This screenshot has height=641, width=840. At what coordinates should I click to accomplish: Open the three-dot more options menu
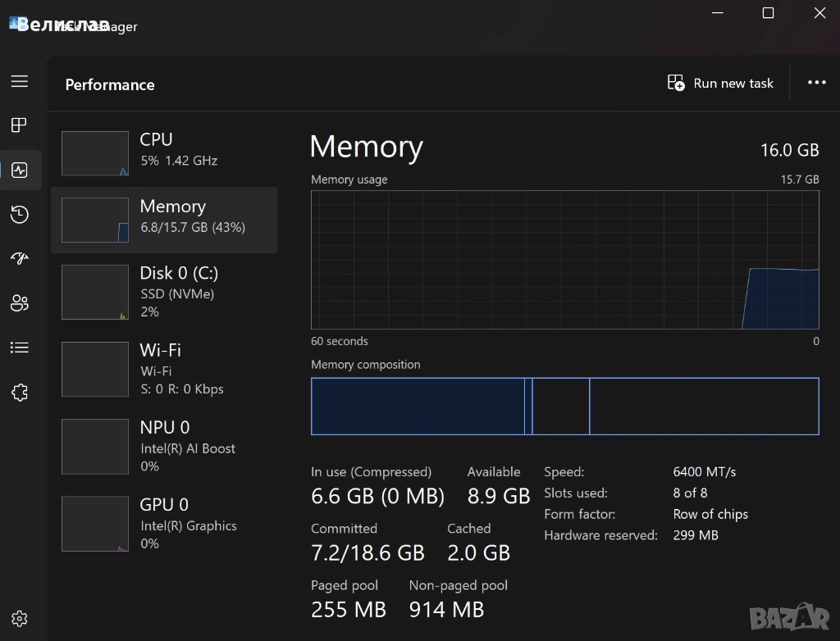tap(816, 84)
